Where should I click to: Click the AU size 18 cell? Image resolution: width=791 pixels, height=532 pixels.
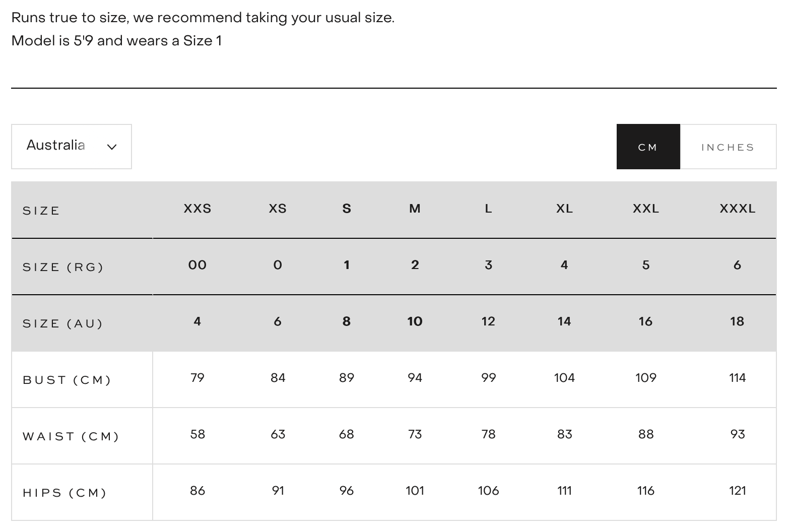(x=737, y=321)
